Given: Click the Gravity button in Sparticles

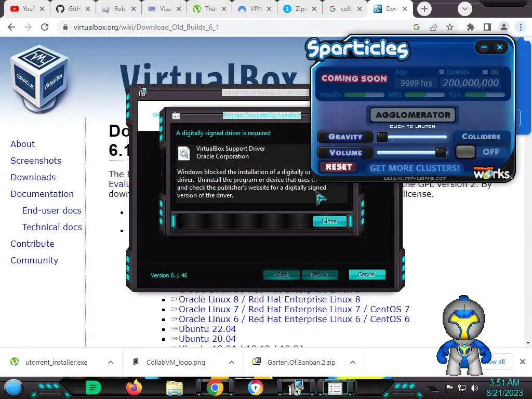Looking at the screenshot, I should (345, 137).
